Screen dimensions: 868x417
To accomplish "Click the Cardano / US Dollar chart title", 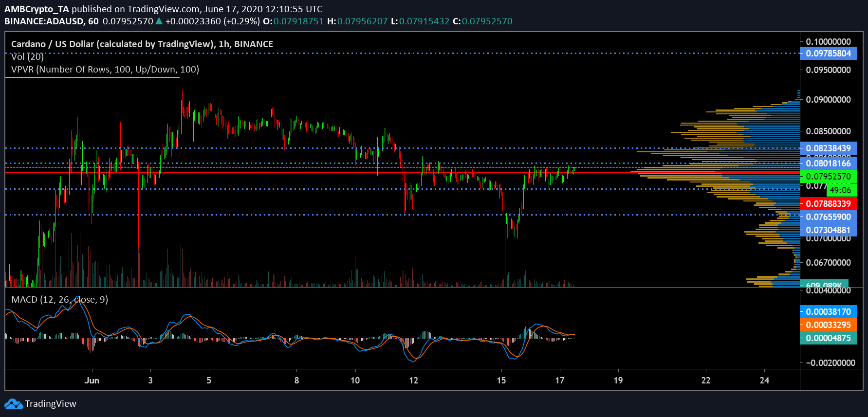I will [142, 44].
